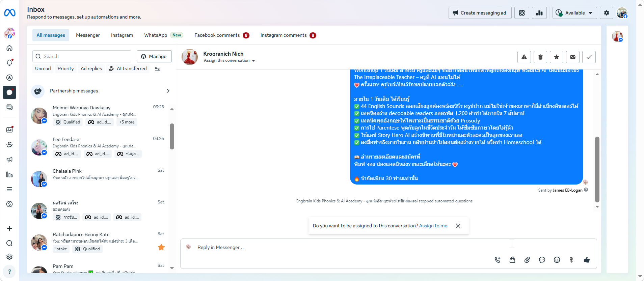Viewport: 644px width, 281px height.
Task: Toggle the Unread filter chip
Action: [43, 68]
